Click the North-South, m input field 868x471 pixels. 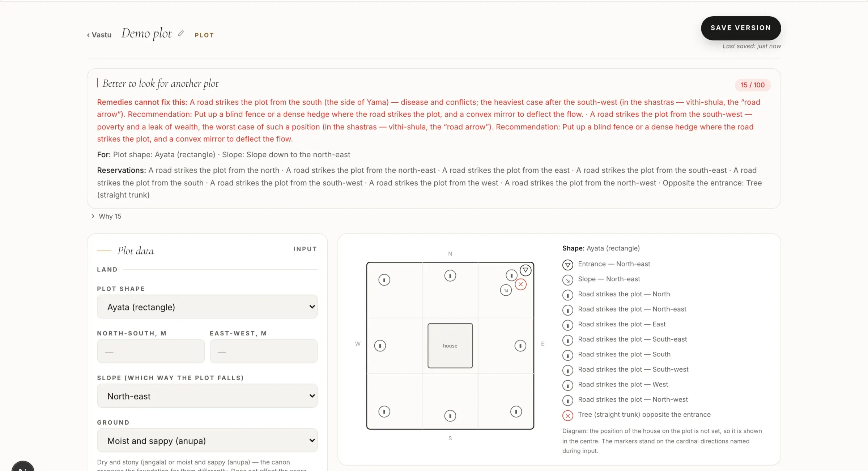pyautogui.click(x=151, y=351)
